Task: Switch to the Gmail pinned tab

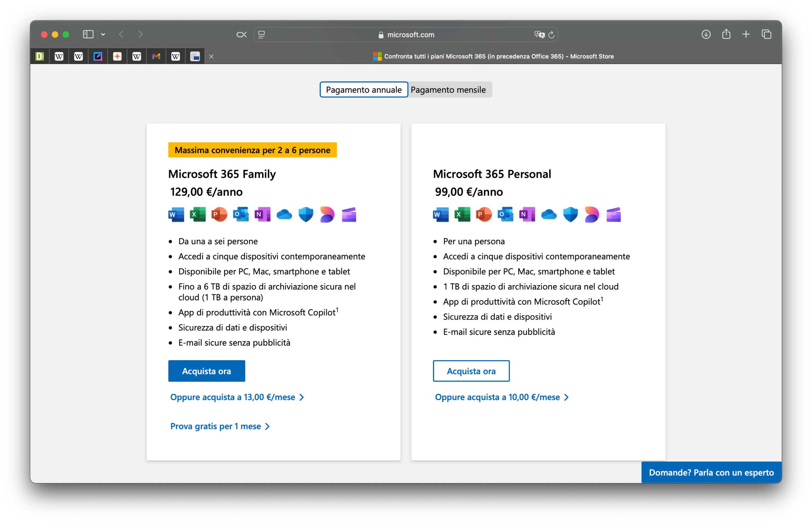Action: [x=156, y=56]
